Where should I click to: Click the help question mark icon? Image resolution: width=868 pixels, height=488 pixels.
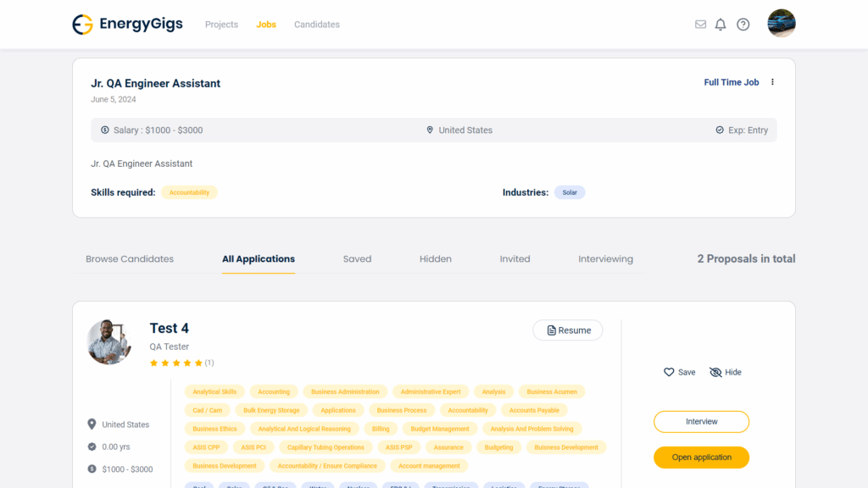tap(743, 25)
